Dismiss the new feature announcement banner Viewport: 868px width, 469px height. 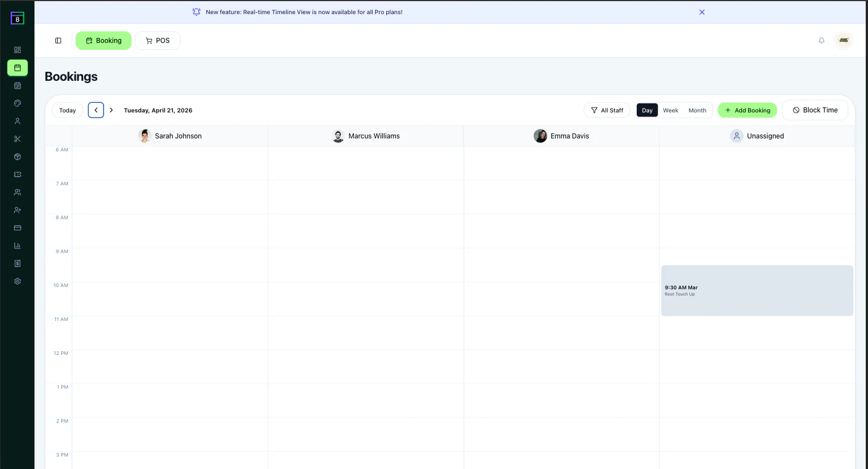(x=702, y=12)
